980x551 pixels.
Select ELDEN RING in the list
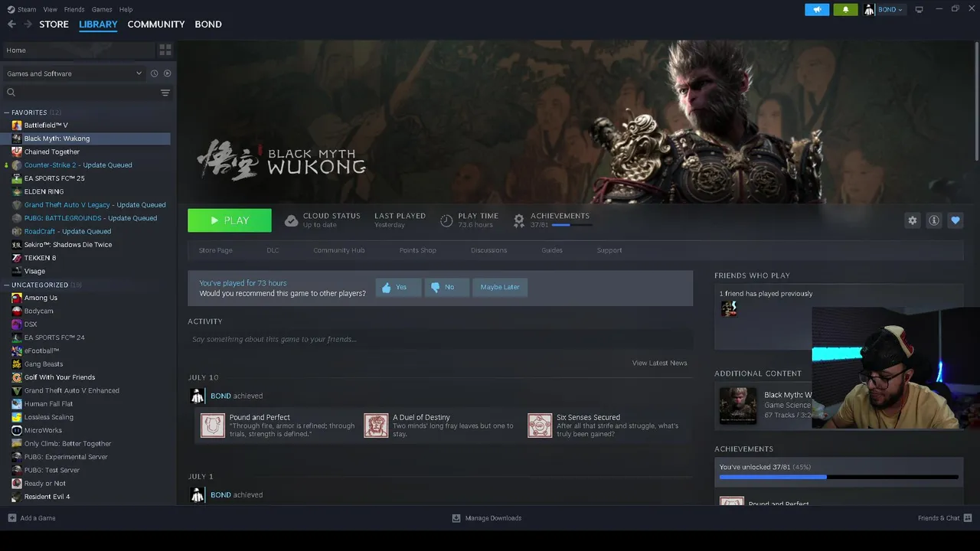tap(44, 191)
